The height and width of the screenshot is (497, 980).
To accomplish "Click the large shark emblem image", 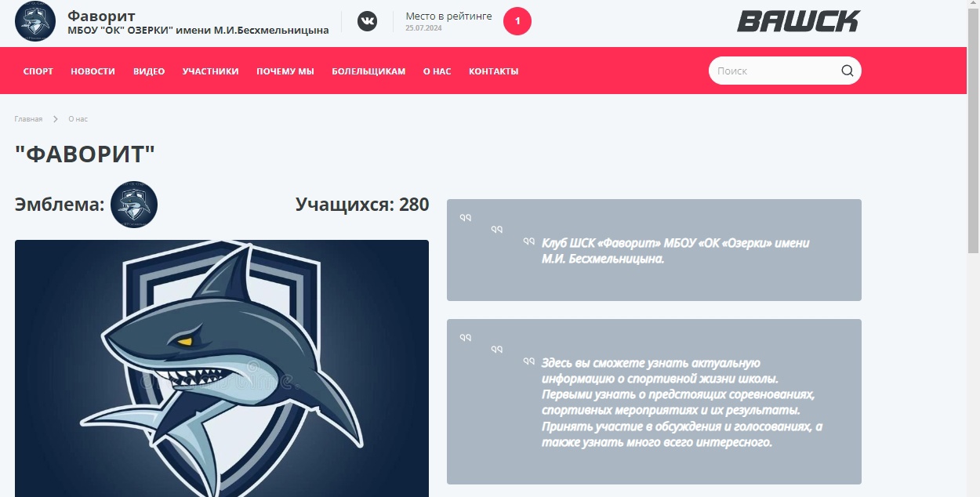I will click(222, 368).
